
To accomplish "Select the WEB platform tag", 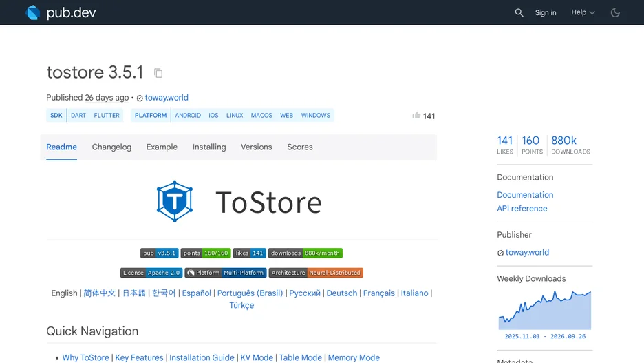I will pos(287,116).
